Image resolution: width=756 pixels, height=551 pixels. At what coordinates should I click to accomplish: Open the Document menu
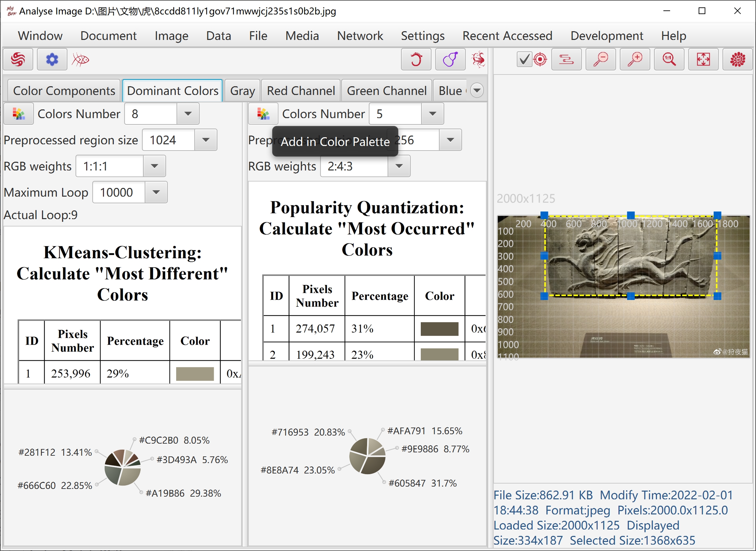[108, 36]
